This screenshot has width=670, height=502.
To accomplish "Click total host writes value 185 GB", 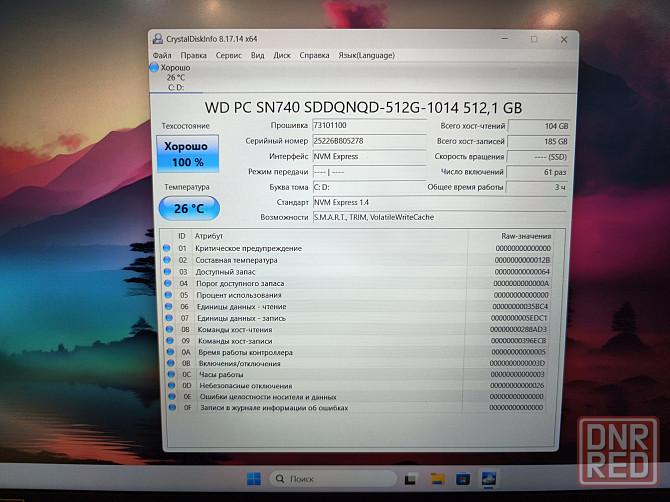I will [538, 141].
